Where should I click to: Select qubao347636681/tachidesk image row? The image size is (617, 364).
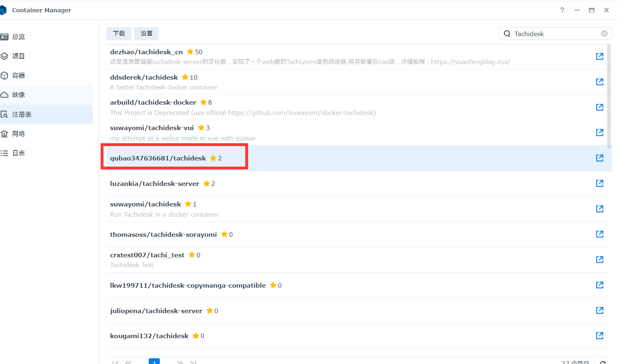[359, 158]
